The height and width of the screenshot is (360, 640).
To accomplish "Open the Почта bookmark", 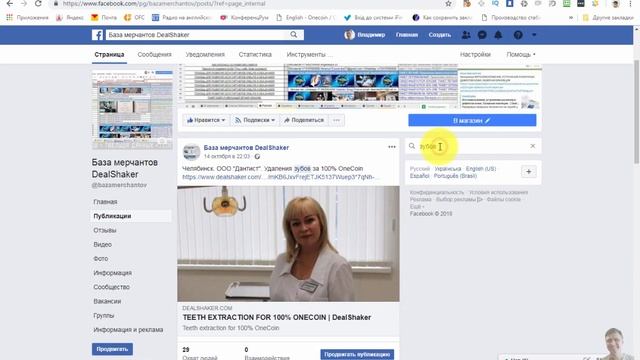I will (x=104, y=18).
